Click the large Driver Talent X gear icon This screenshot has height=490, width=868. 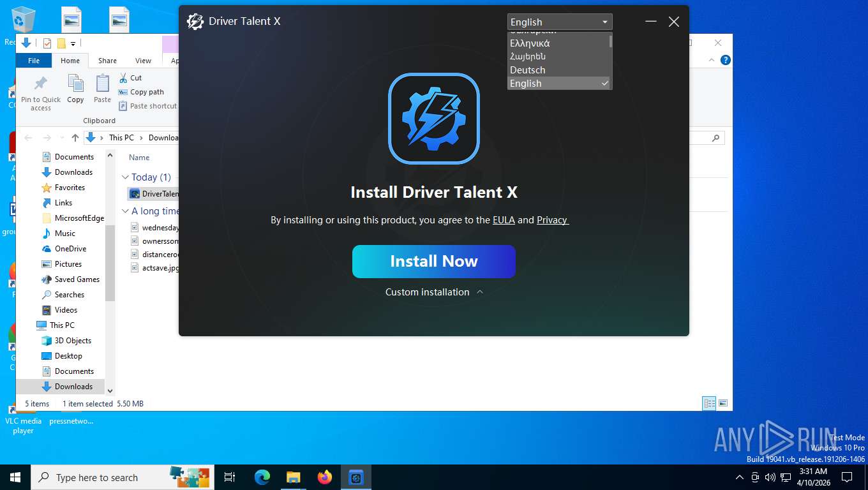point(434,119)
